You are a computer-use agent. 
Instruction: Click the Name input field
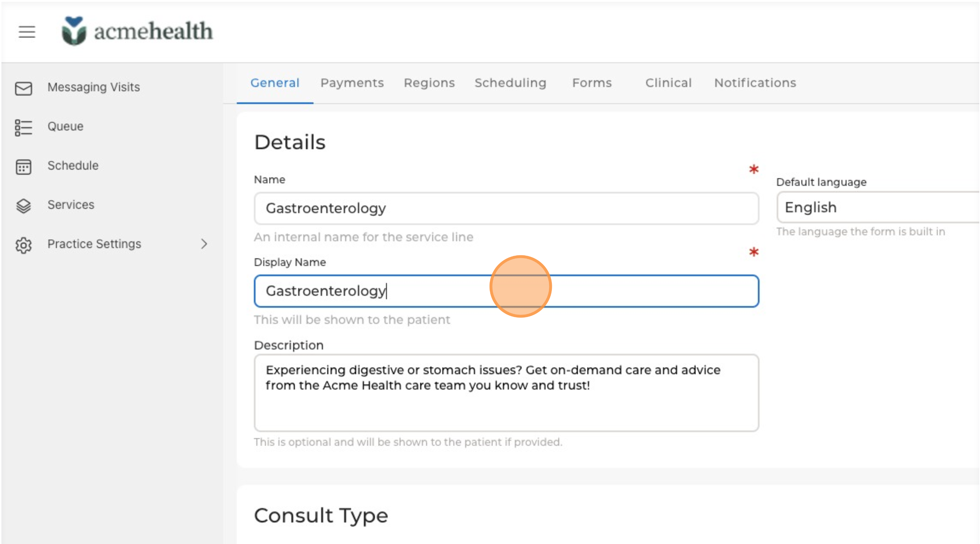(x=506, y=208)
